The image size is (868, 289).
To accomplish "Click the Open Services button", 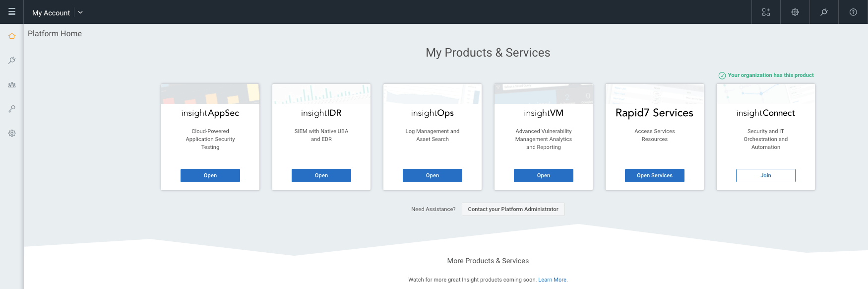I will pos(655,175).
